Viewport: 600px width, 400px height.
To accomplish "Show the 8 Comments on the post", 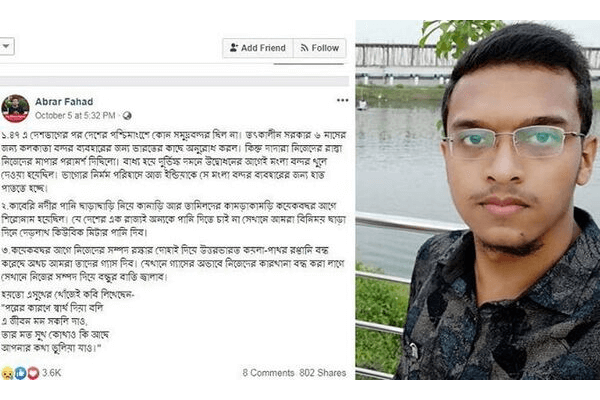I will (268, 373).
